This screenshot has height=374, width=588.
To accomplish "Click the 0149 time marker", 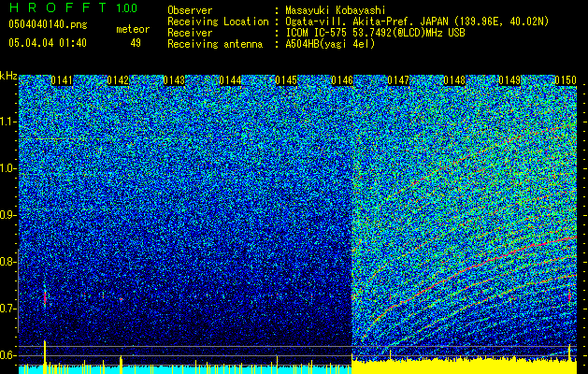I will [509, 80].
